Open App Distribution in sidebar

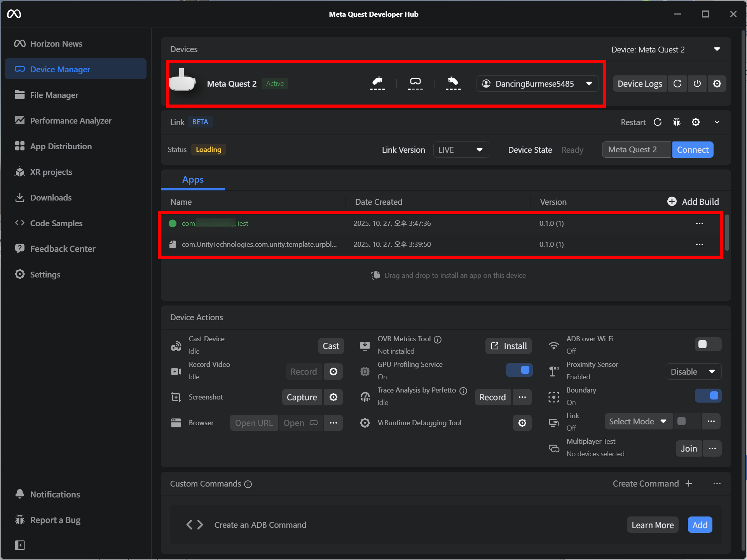[75, 146]
